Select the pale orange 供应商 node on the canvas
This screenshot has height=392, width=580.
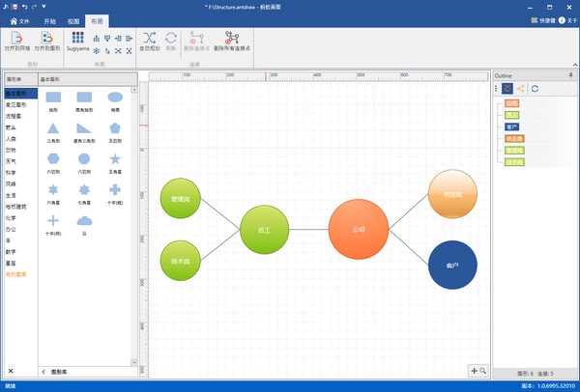pos(452,194)
